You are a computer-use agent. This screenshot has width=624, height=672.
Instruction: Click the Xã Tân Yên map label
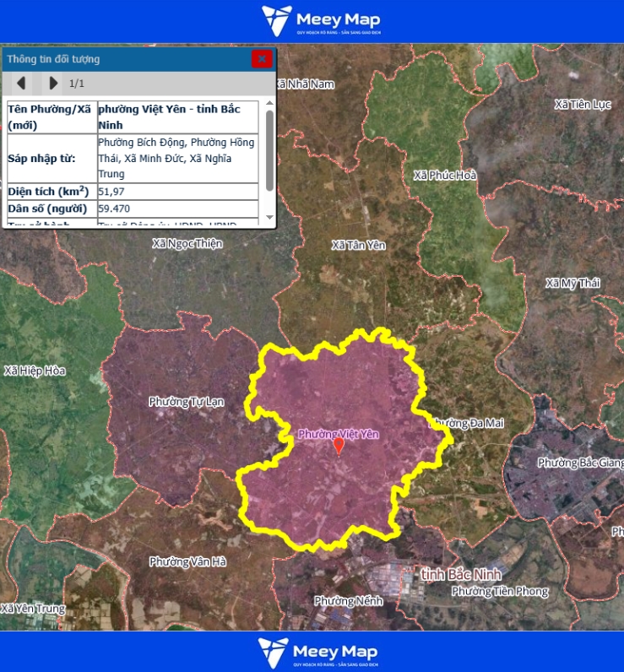(358, 245)
